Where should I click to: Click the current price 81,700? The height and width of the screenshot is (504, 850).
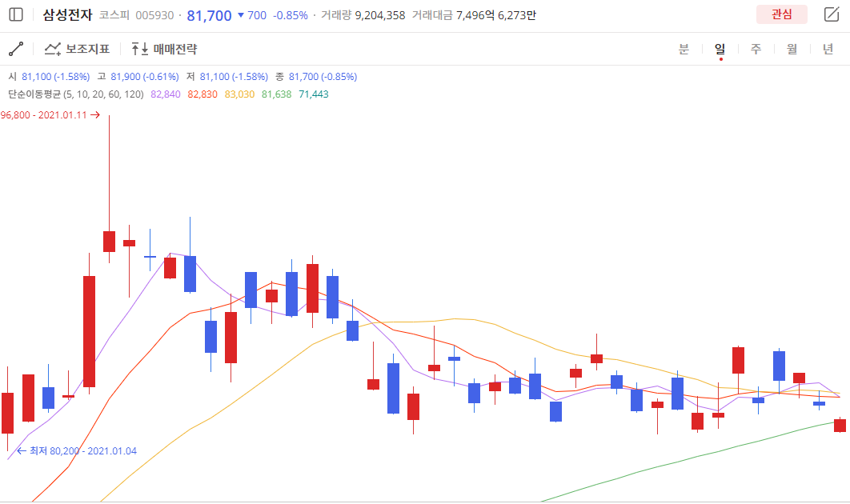209,16
